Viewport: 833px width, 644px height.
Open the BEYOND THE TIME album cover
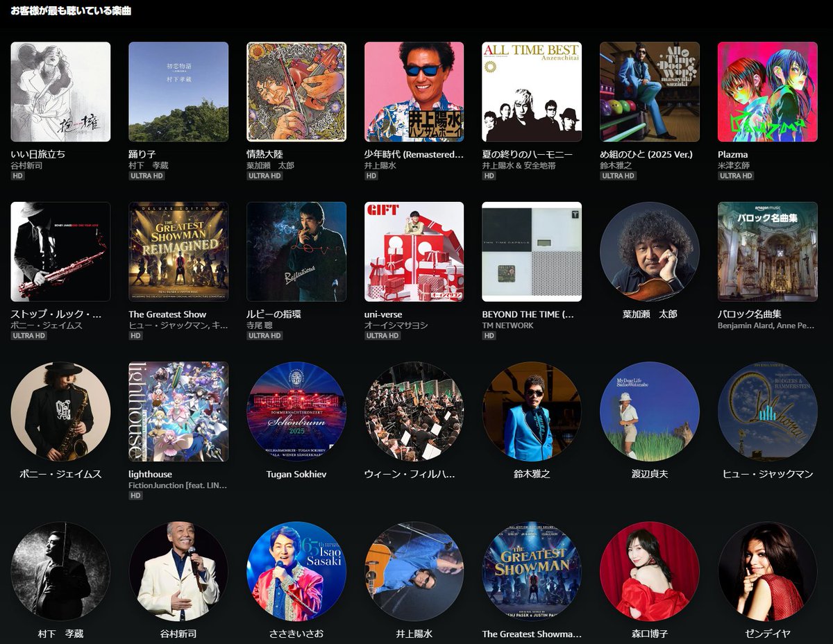532,251
